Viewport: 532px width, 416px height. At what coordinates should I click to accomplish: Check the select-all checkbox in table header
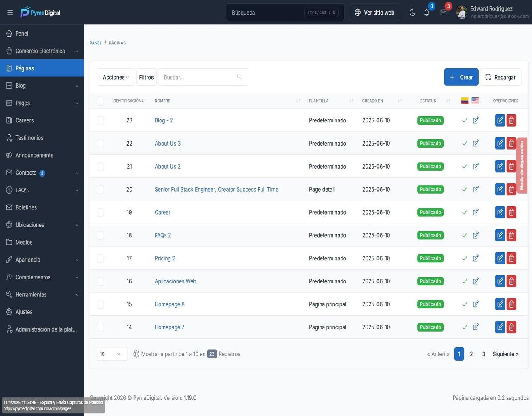click(100, 100)
